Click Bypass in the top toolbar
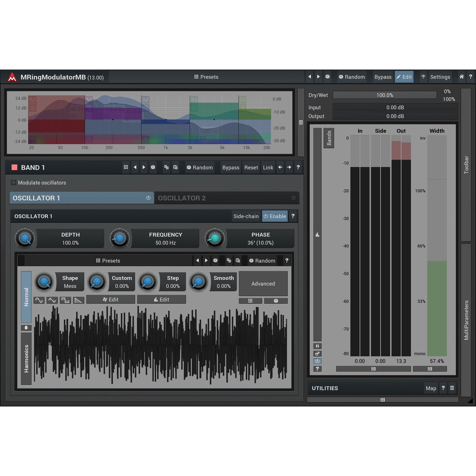The image size is (476, 476). [x=383, y=77]
